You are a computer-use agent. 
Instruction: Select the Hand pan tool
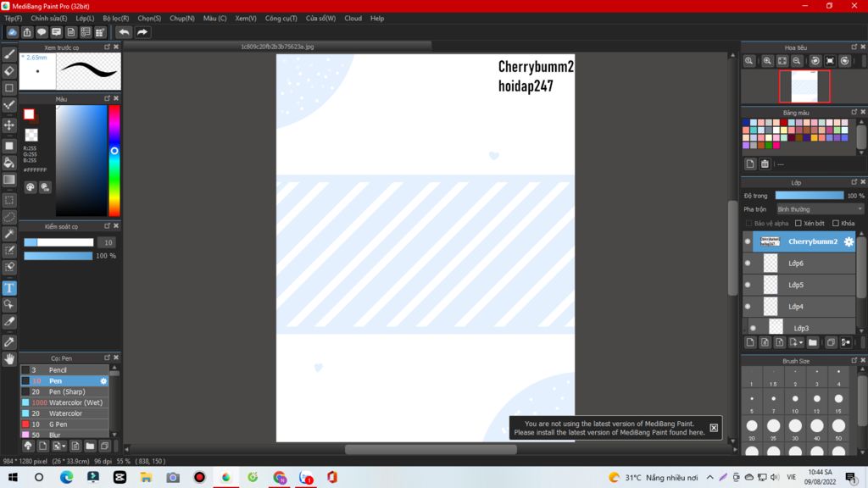pyautogui.click(x=9, y=359)
